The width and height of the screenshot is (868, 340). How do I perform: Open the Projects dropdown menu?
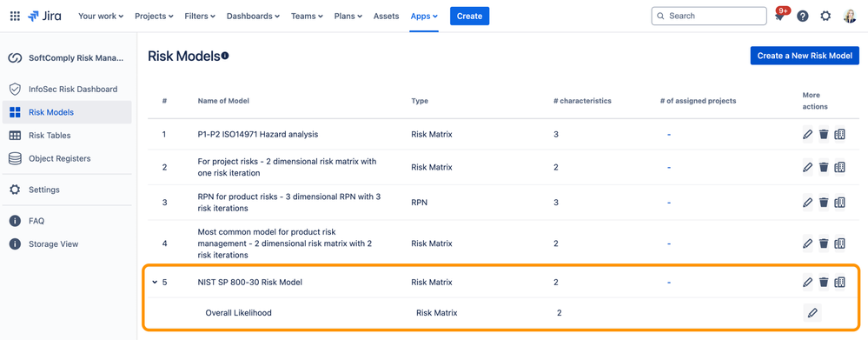click(154, 16)
